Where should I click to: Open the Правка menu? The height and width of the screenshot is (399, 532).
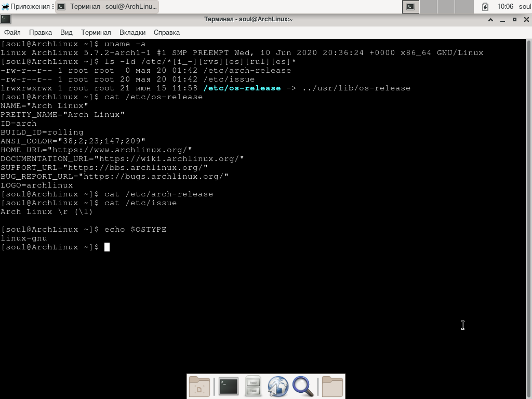click(x=41, y=33)
